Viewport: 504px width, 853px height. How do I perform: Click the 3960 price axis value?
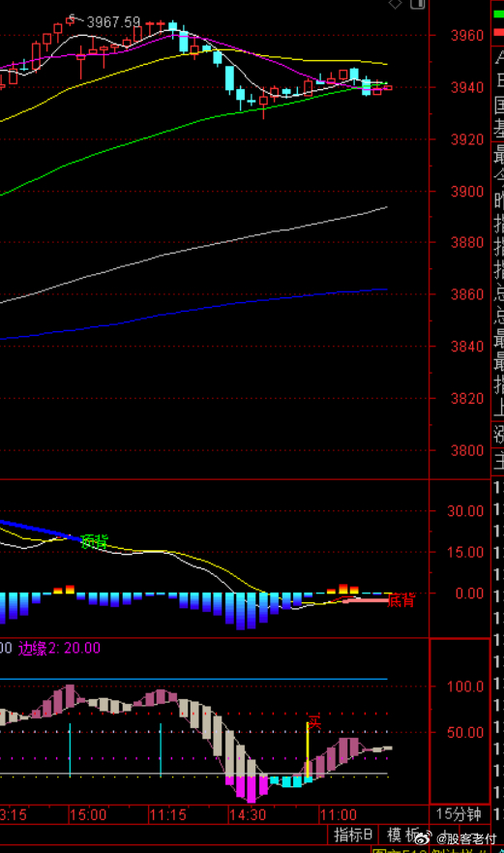467,36
